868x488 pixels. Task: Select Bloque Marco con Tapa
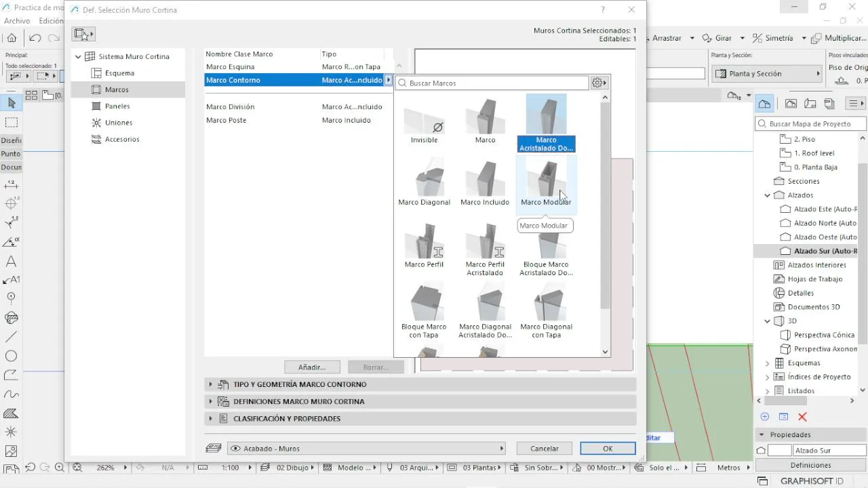tap(424, 312)
